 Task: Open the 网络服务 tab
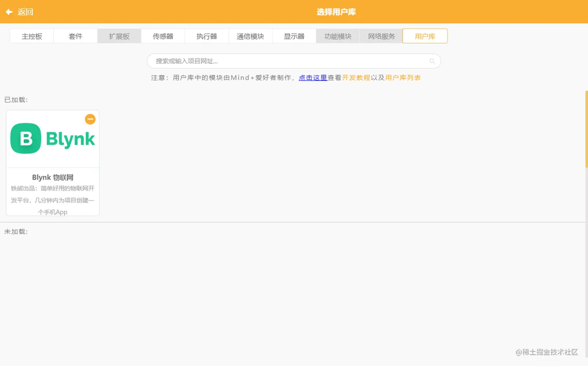(381, 36)
